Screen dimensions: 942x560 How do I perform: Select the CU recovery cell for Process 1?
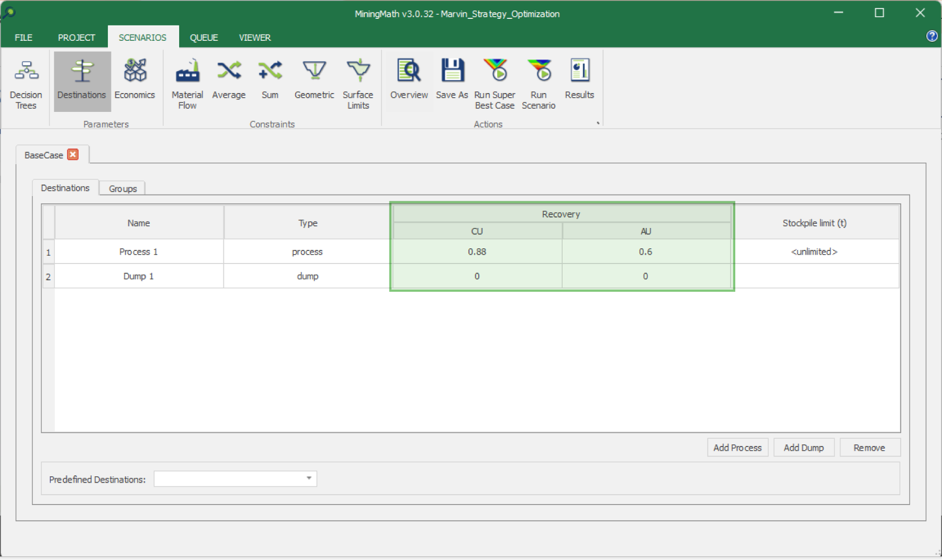[477, 252]
